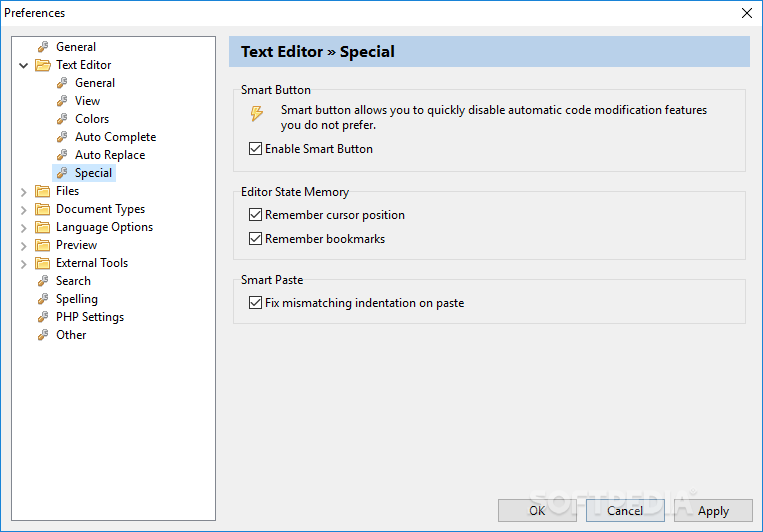This screenshot has width=763, height=532.
Task: Expand the Language Options node
Action: [x=24, y=227]
